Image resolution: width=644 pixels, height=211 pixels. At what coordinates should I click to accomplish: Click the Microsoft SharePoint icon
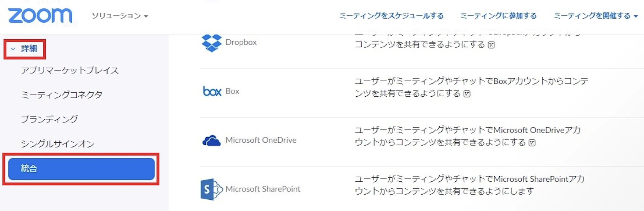[x=211, y=189]
